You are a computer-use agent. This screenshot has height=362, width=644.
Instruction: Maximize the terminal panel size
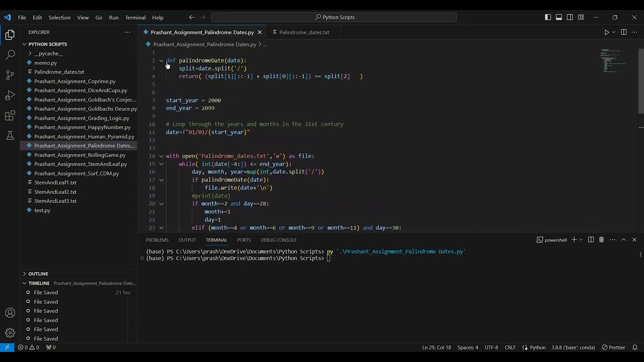click(x=623, y=240)
